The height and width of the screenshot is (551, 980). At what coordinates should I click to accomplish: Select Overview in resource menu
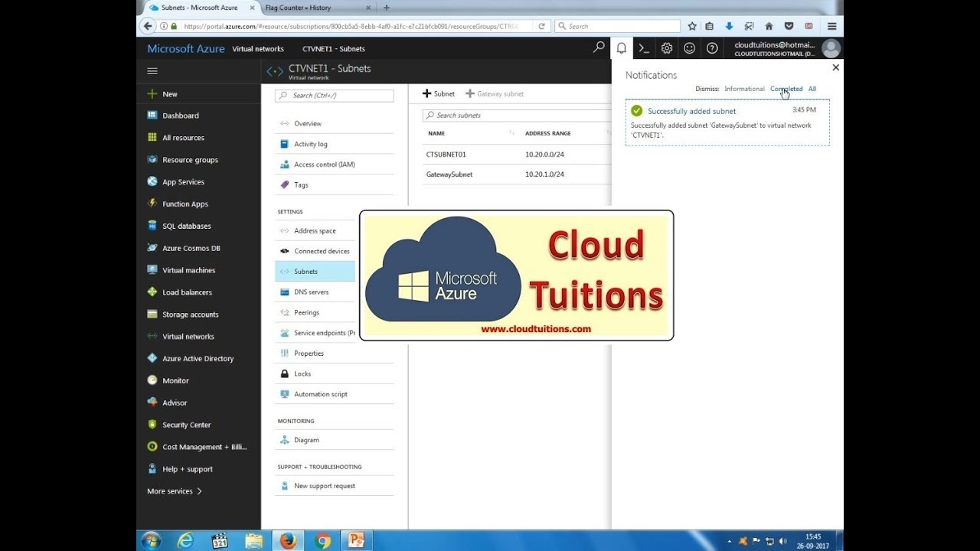[307, 123]
